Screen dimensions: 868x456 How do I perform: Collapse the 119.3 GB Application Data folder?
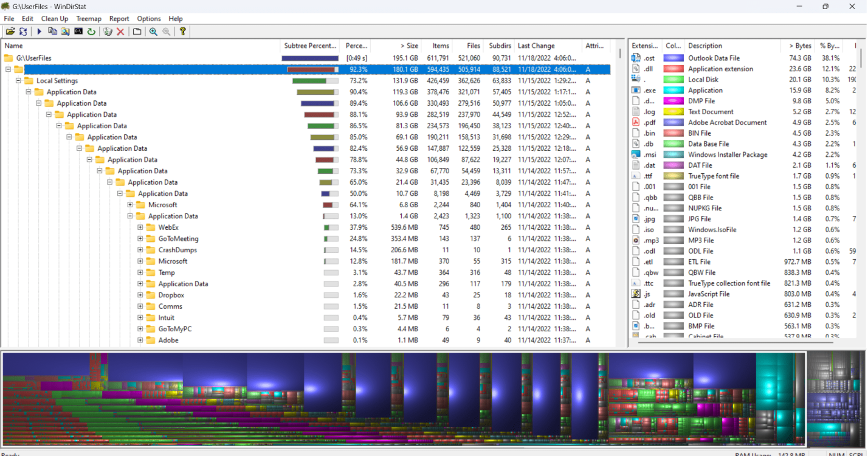click(x=29, y=92)
